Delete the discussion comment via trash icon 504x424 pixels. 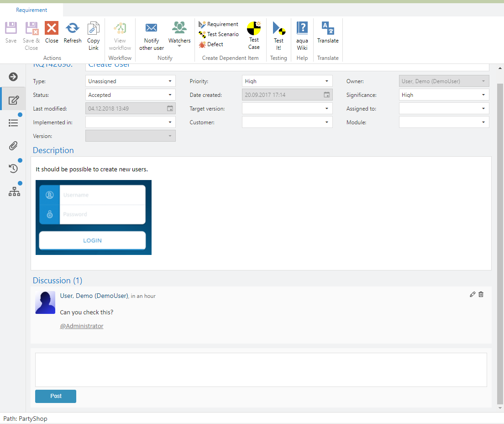click(x=481, y=295)
